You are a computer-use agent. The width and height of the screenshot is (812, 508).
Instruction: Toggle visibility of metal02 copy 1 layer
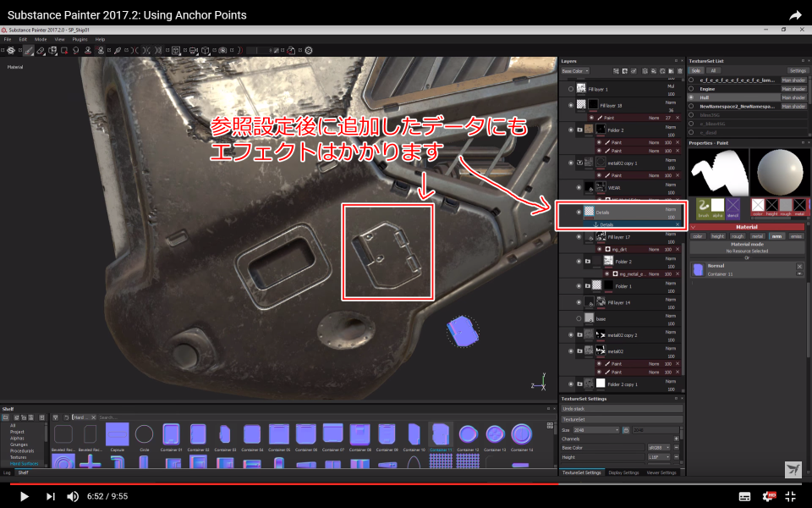[571, 163]
